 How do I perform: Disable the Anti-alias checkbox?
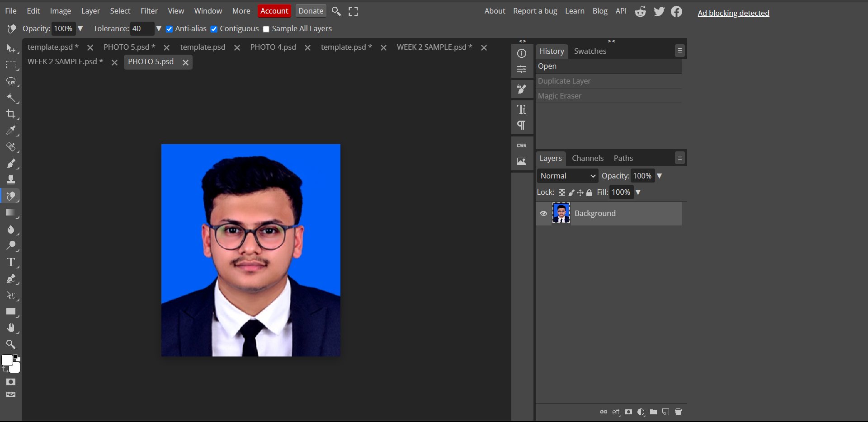[x=170, y=29]
